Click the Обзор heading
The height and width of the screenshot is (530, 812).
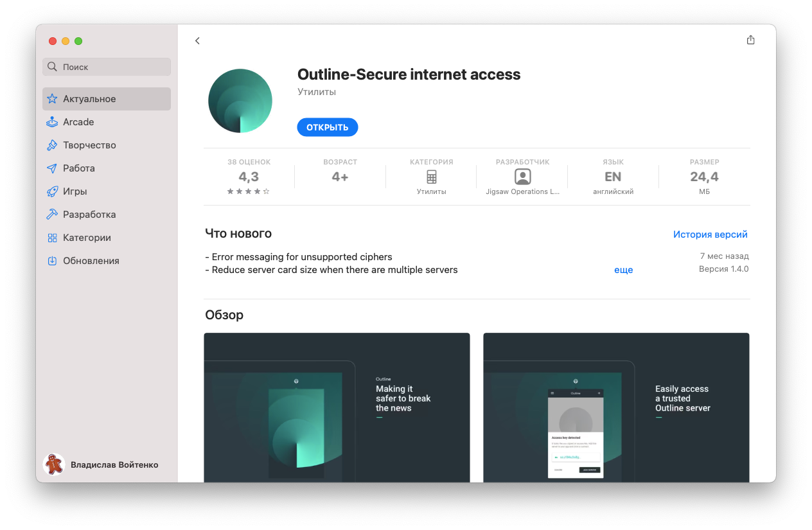pyautogui.click(x=224, y=315)
